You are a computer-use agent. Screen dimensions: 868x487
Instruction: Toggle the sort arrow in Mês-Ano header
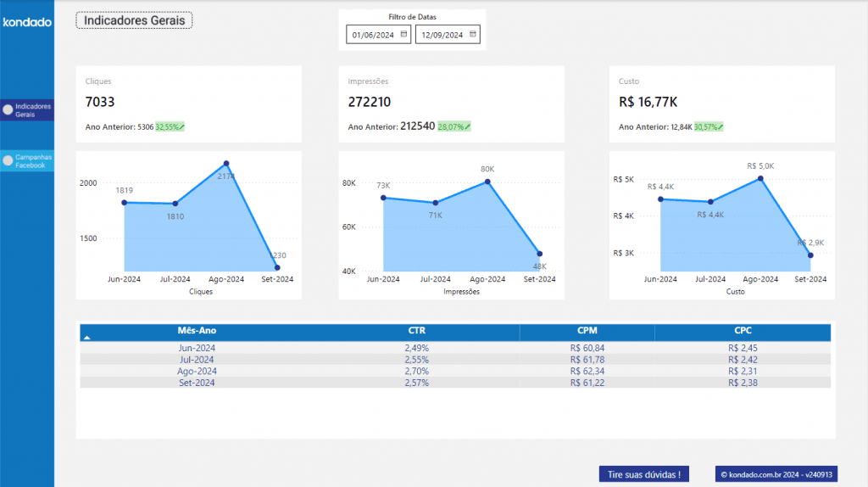[x=87, y=337]
